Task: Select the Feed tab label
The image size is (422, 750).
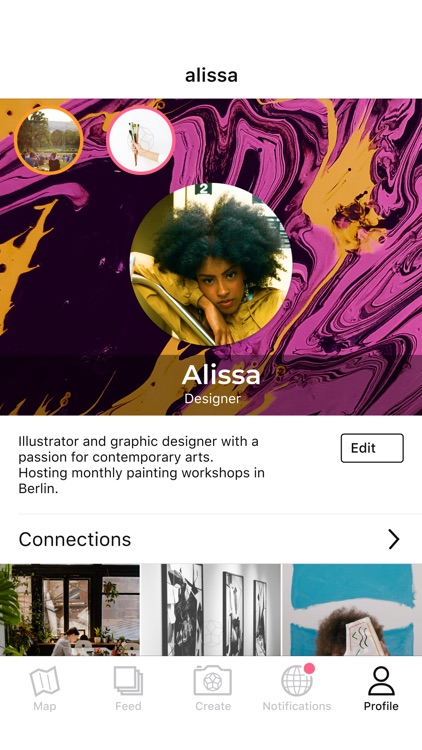Action: click(128, 706)
